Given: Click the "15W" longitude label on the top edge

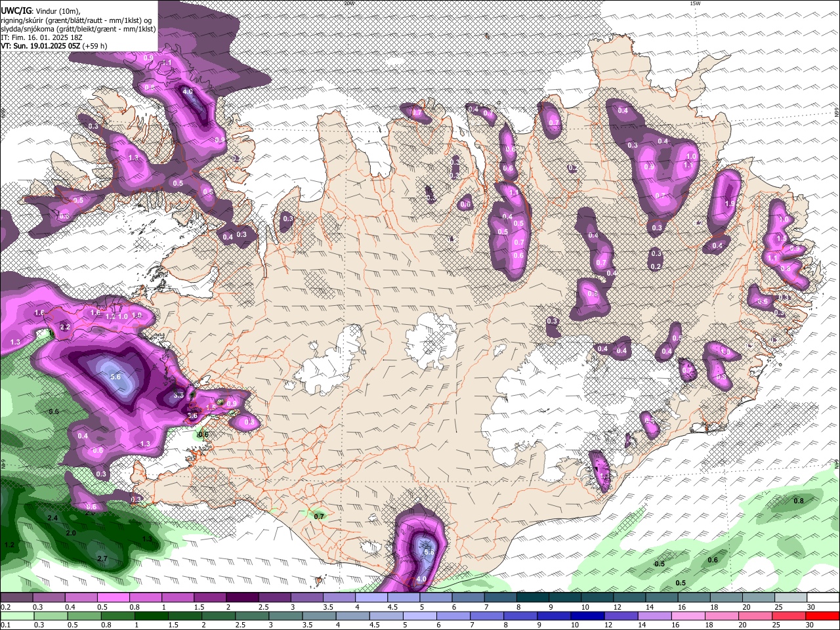Looking at the screenshot, I should click(x=695, y=3).
